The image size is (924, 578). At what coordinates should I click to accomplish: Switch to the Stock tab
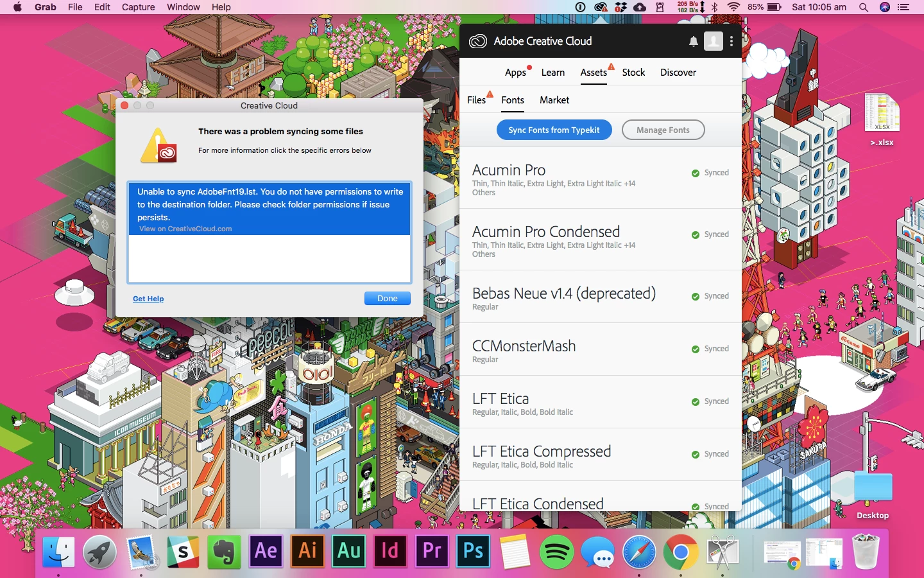[633, 73]
